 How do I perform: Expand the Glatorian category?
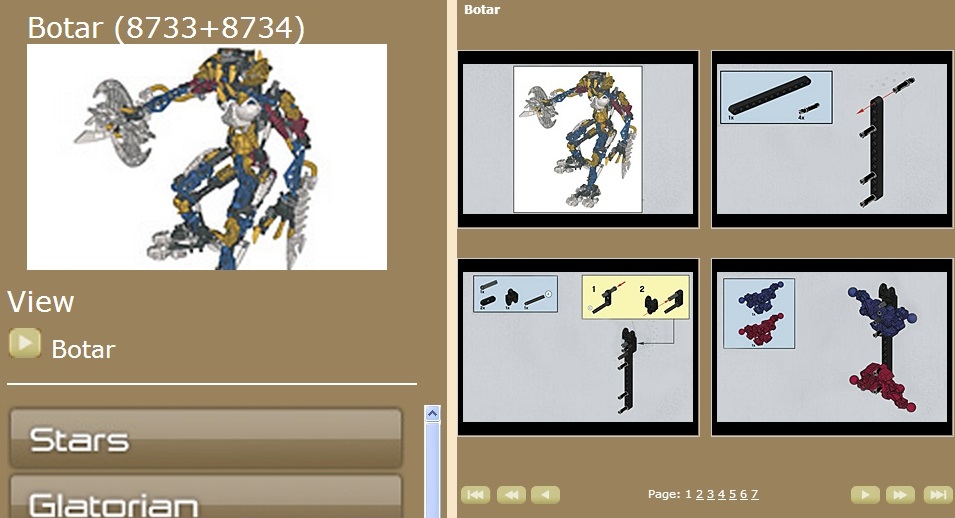tap(205, 497)
